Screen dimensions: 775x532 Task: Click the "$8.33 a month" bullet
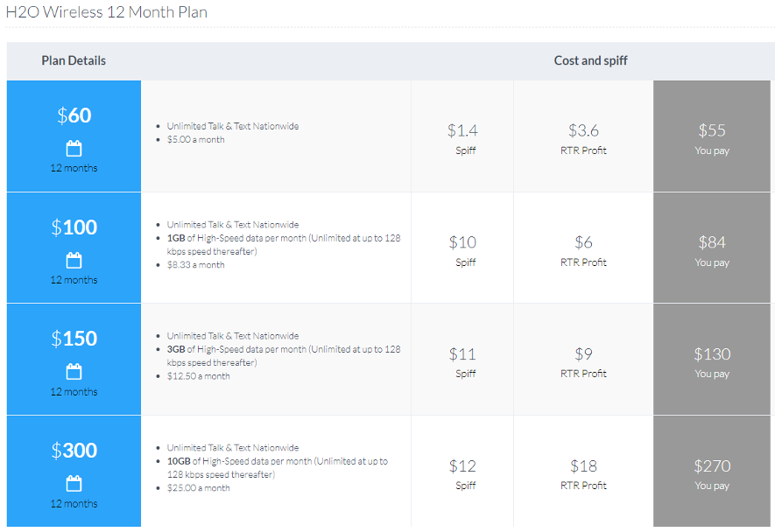click(x=196, y=265)
